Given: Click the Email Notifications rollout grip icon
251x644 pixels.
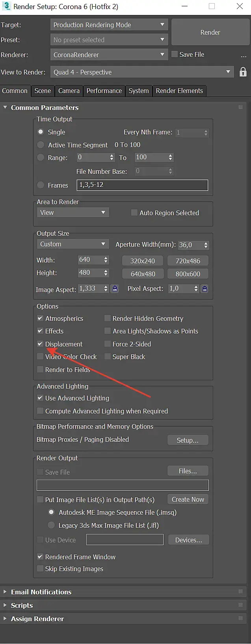Looking at the screenshot, I should point(240,592).
